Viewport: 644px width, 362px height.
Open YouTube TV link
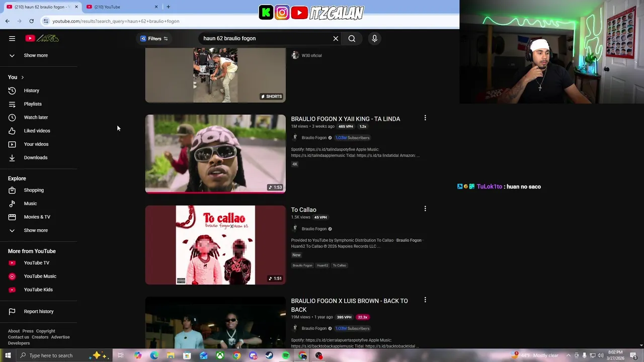pyautogui.click(x=36, y=263)
